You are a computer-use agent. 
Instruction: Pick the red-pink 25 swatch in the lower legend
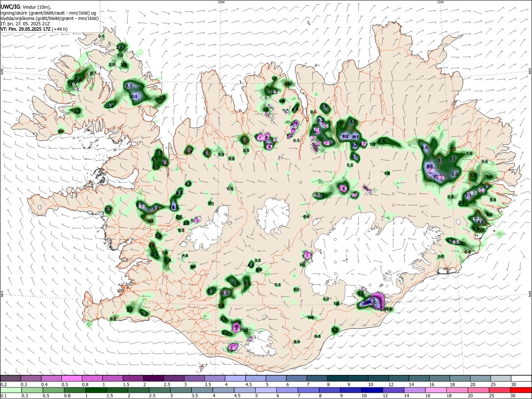click(500, 390)
